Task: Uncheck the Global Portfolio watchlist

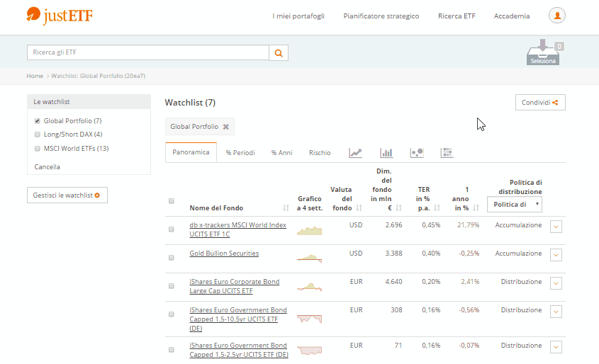Action: (38, 121)
